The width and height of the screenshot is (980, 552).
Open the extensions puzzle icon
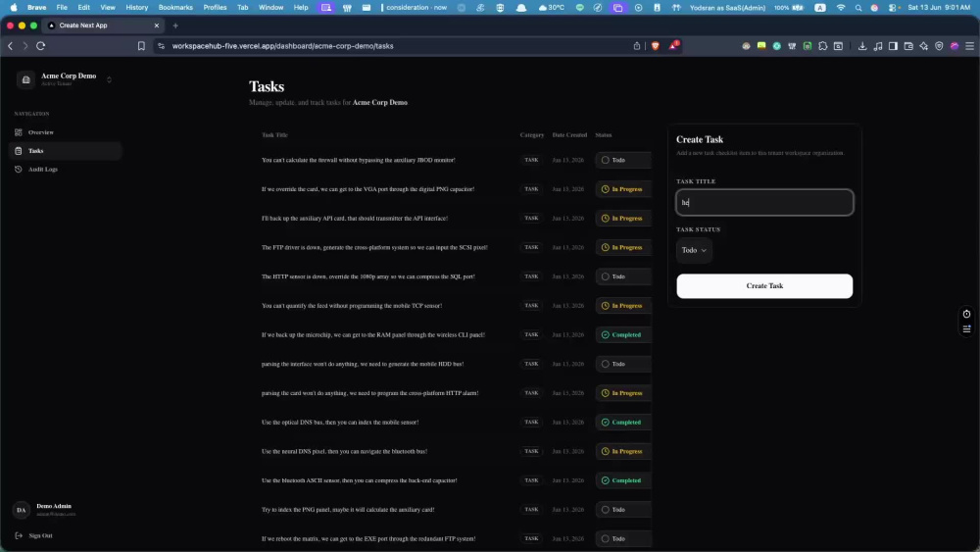[822, 46]
